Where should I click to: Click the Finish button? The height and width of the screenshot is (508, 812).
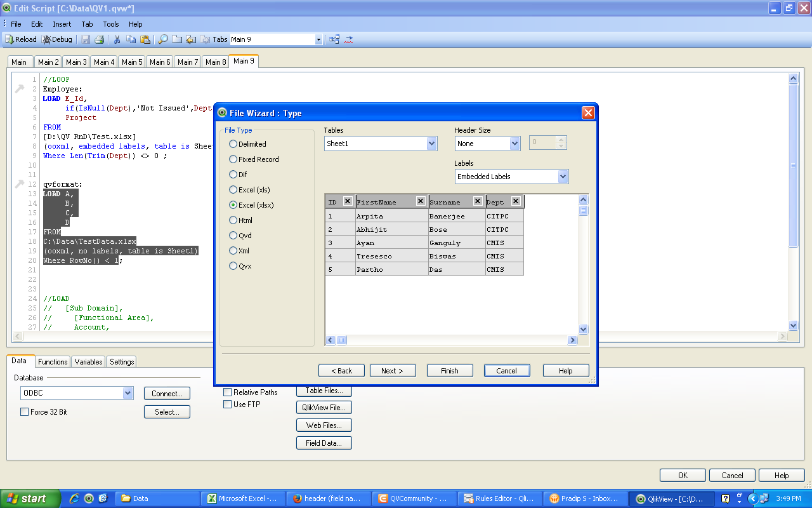point(450,371)
